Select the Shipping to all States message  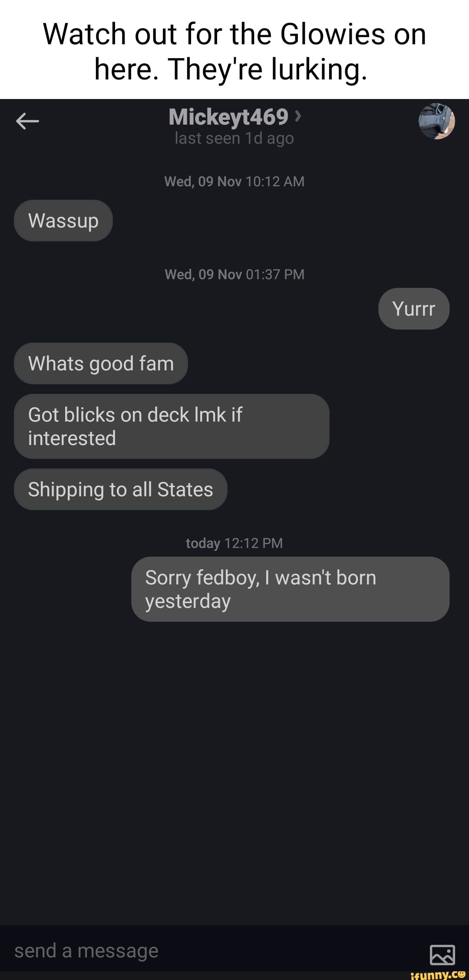(x=121, y=489)
